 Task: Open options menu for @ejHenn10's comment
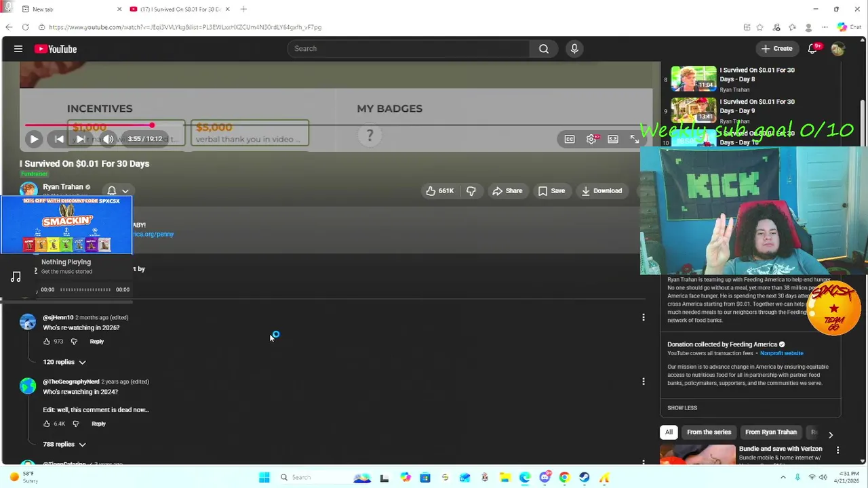[x=644, y=317]
